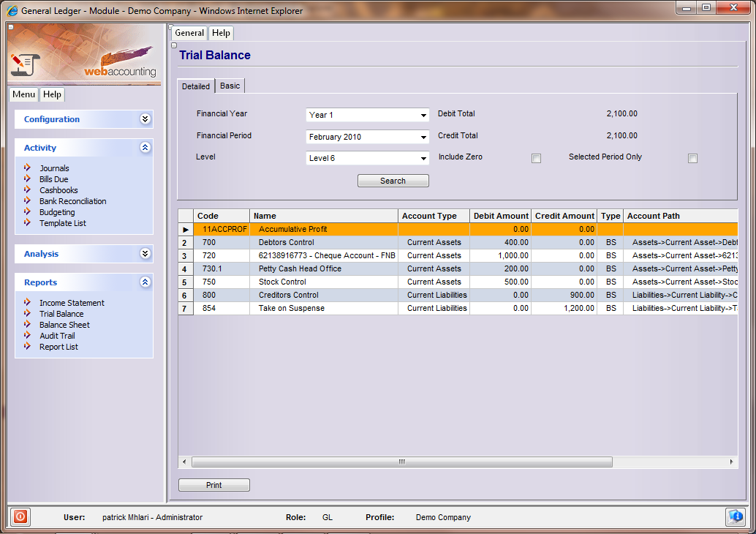Viewport: 756px width, 534px height.
Task: Expand the Configuration panel
Action: pyautogui.click(x=145, y=119)
